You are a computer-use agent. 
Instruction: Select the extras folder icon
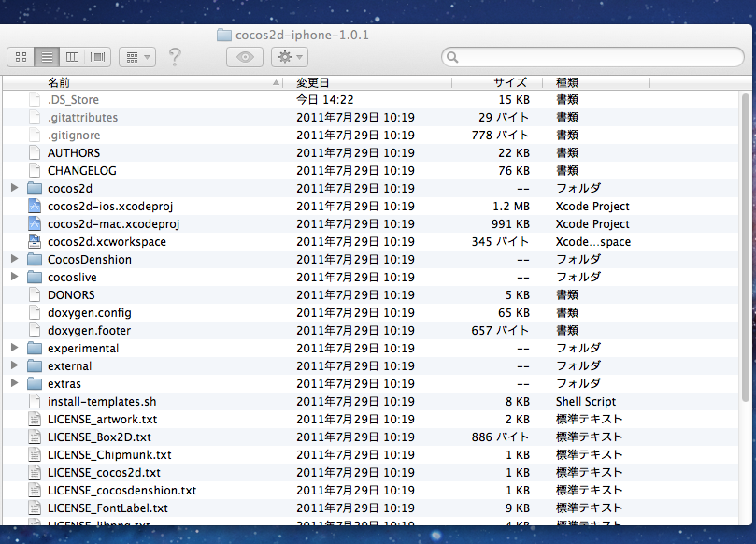35,383
